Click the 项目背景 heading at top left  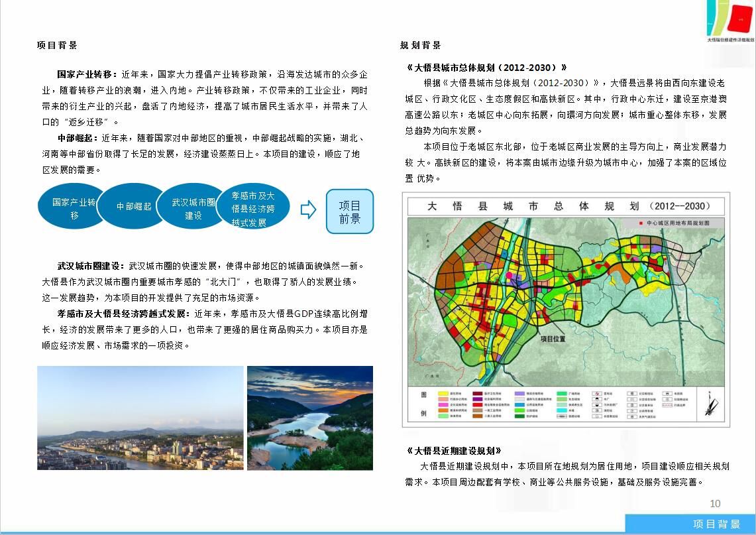tap(57, 45)
